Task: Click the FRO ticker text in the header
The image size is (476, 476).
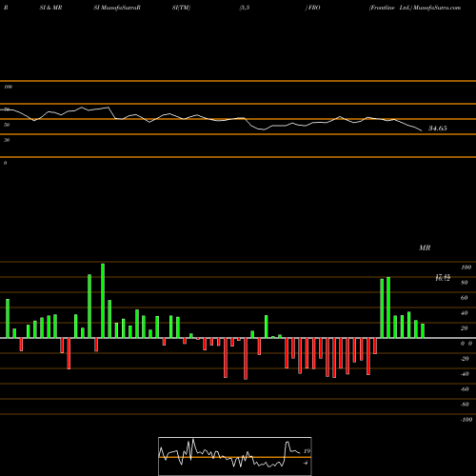Action: (x=313, y=8)
